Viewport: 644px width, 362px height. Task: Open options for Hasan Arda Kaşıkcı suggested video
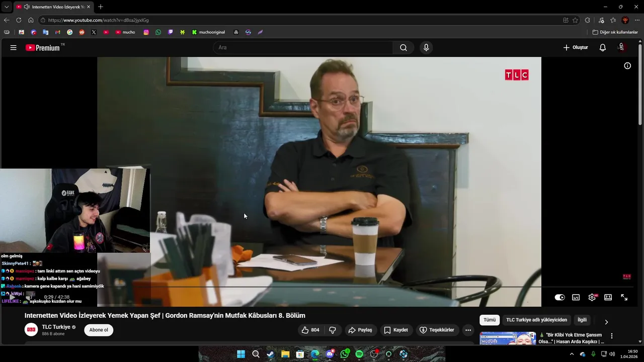point(612,336)
